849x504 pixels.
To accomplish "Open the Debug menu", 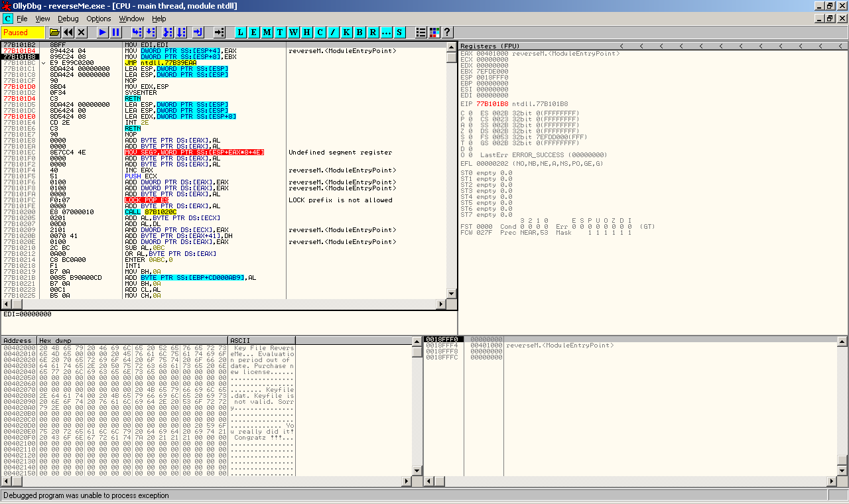I will [x=68, y=19].
